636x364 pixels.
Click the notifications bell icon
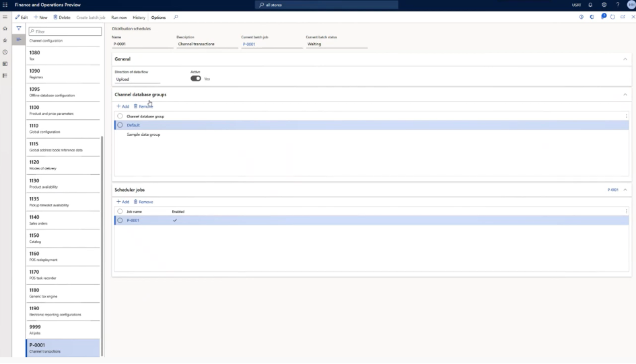coord(590,5)
